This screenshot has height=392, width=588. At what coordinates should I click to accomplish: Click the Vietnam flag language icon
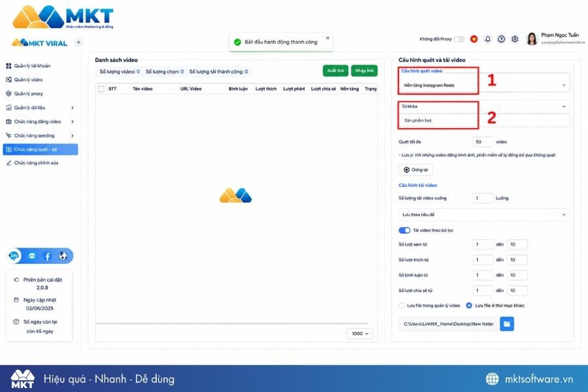tap(474, 39)
